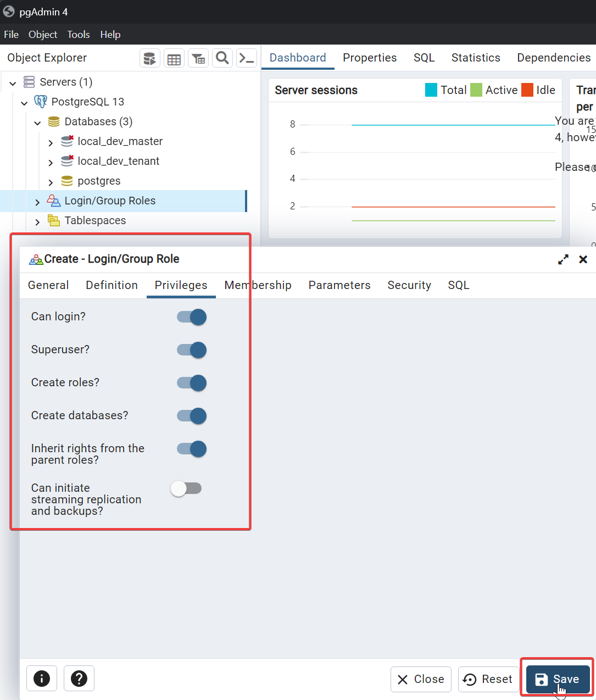596x700 pixels.
Task: Open the Tools menu
Action: tap(79, 34)
